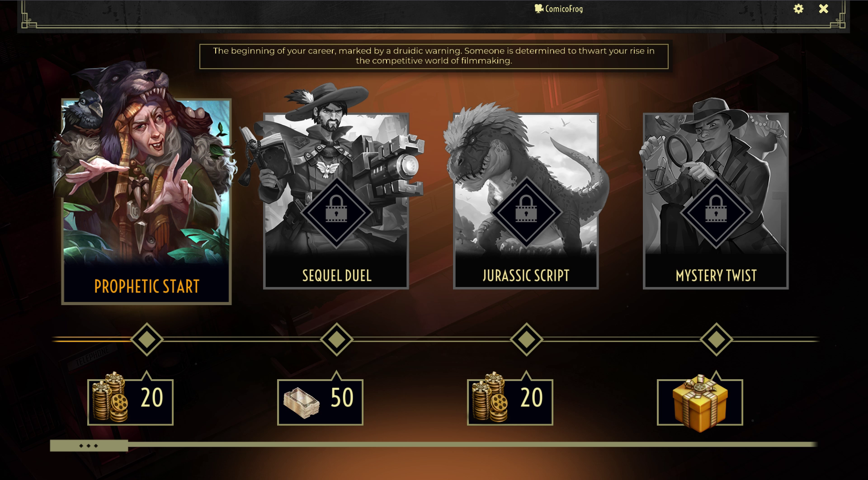Select the golden gift box reward
Screen dimensions: 868x480
700,402
